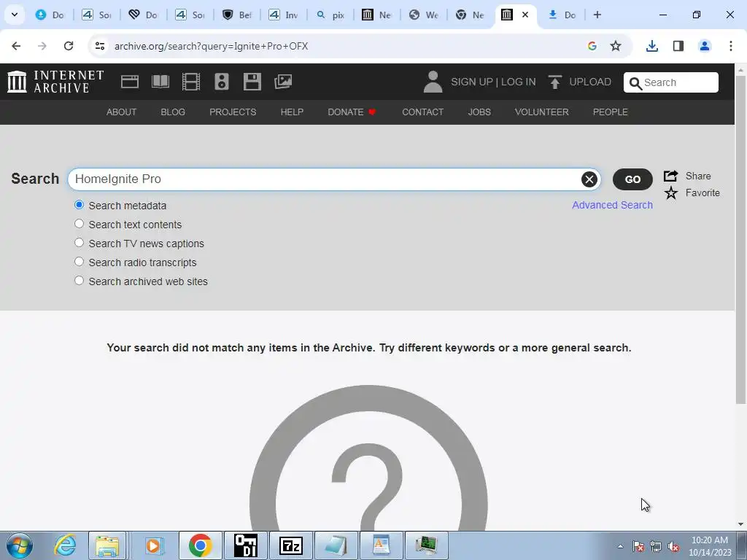The width and height of the screenshot is (747, 560).
Task: Click the Google icon in address bar
Action: tap(592, 46)
